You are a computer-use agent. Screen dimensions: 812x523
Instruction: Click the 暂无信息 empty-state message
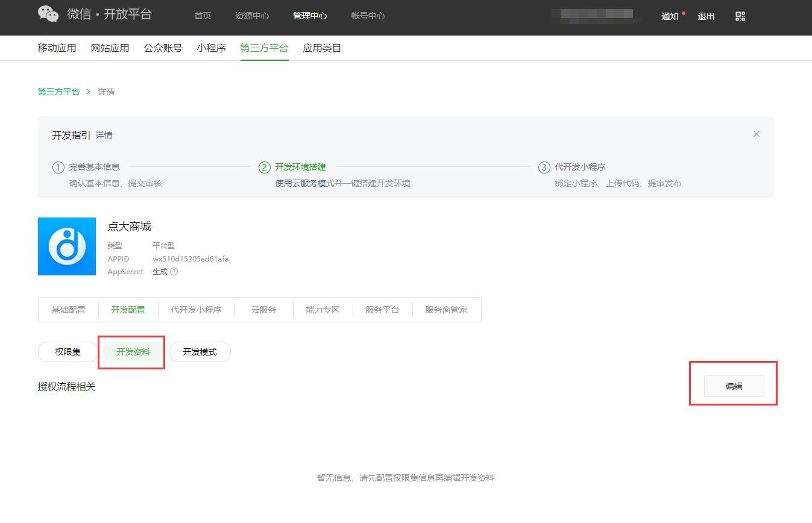[406, 478]
